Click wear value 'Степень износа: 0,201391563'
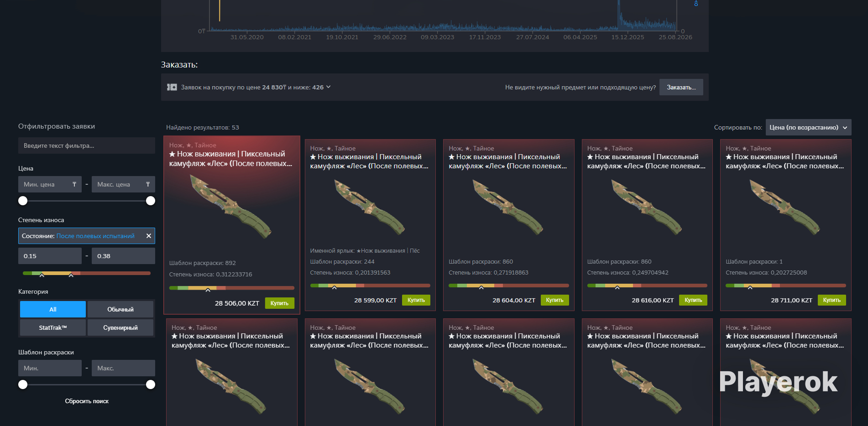 click(350, 273)
